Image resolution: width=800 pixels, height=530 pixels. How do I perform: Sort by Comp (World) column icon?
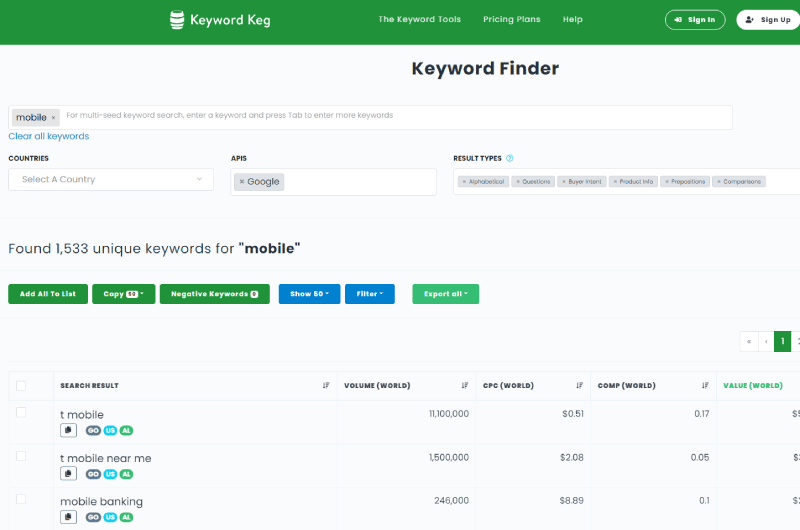pyautogui.click(x=705, y=386)
